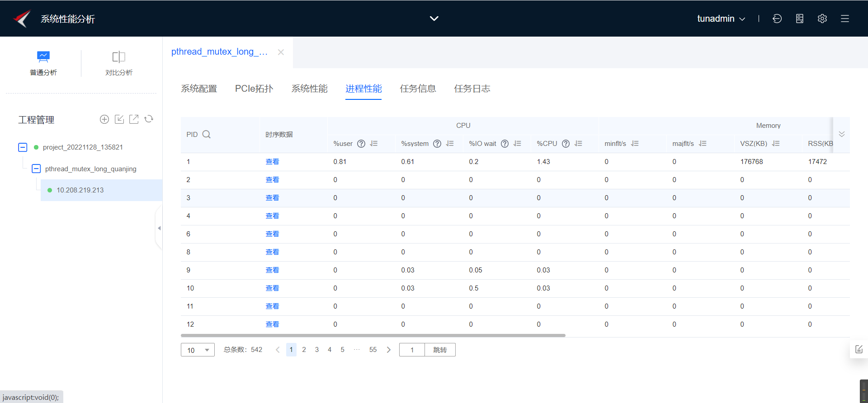View time series data for PID 10
Viewport: 868px width, 403px height.
[272, 288]
